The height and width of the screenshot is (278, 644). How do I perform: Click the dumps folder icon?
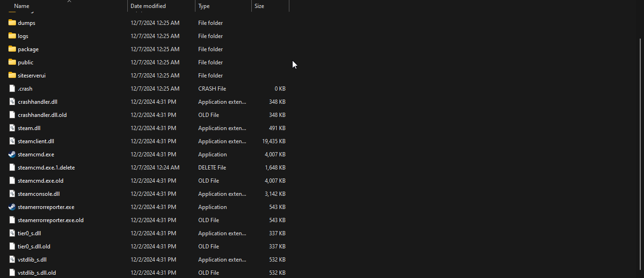click(x=12, y=23)
